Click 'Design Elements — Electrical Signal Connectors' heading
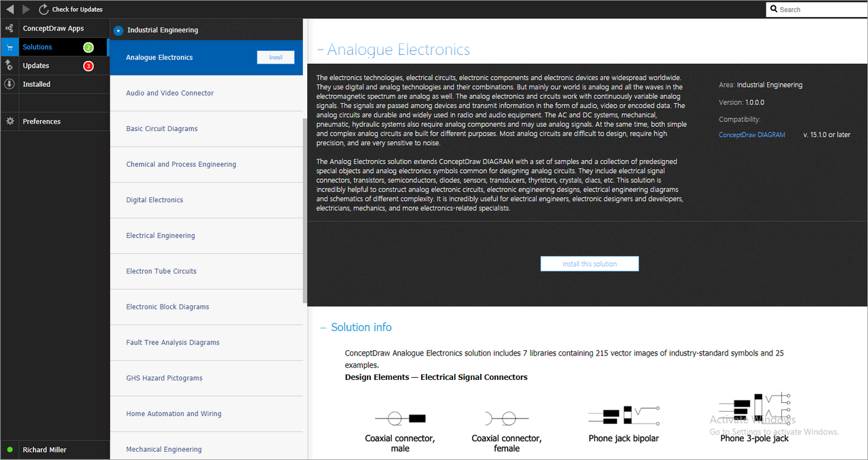 [436, 377]
